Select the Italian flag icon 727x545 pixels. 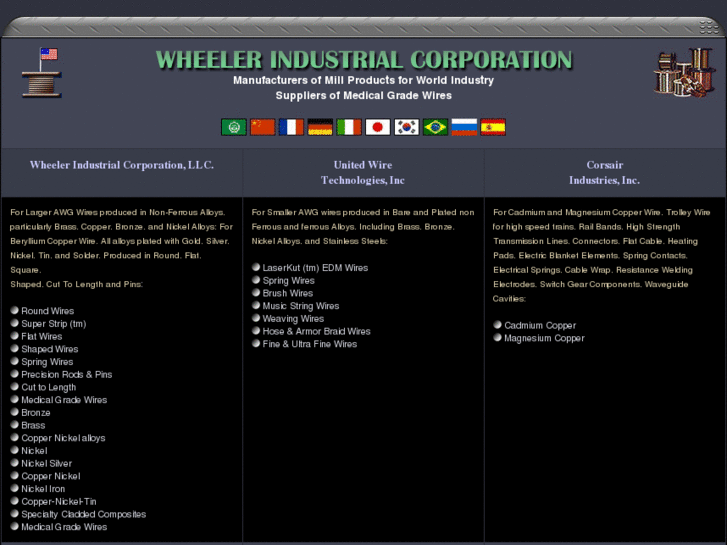pos(349,127)
